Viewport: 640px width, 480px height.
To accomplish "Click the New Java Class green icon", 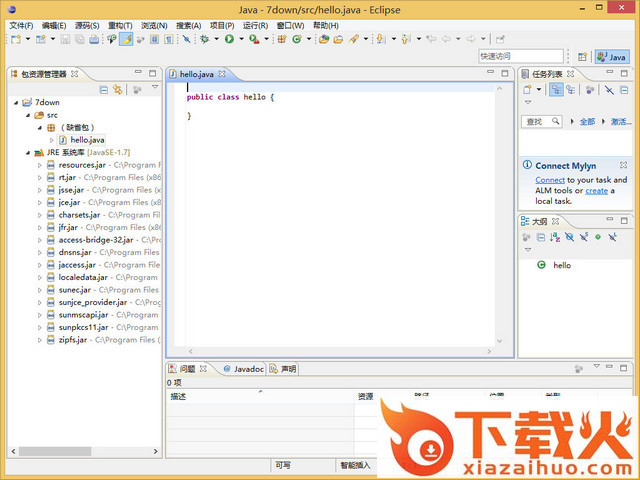I will click(297, 39).
